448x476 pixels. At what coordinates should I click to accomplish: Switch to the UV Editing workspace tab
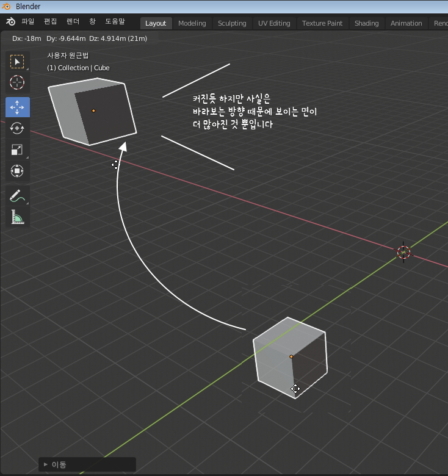click(x=274, y=23)
